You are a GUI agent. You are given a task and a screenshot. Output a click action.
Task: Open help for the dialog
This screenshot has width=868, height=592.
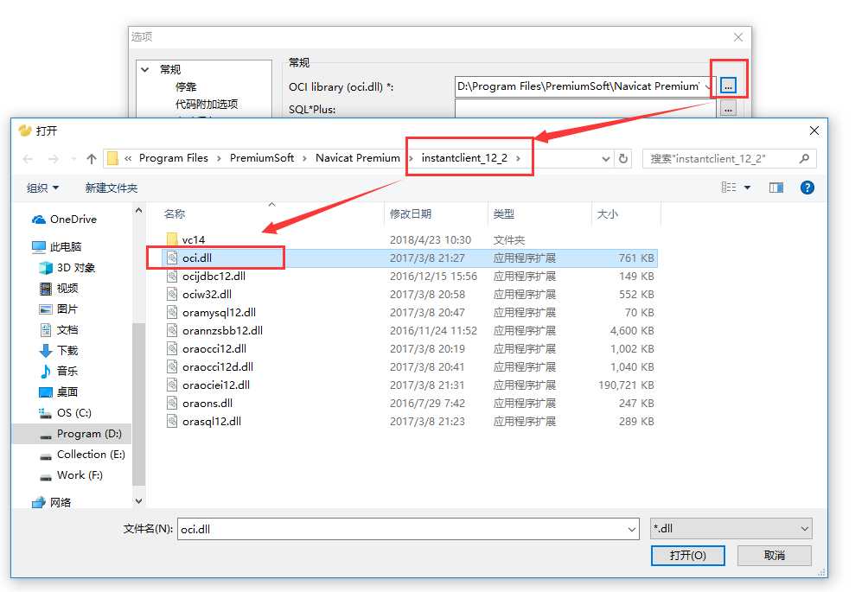807,188
